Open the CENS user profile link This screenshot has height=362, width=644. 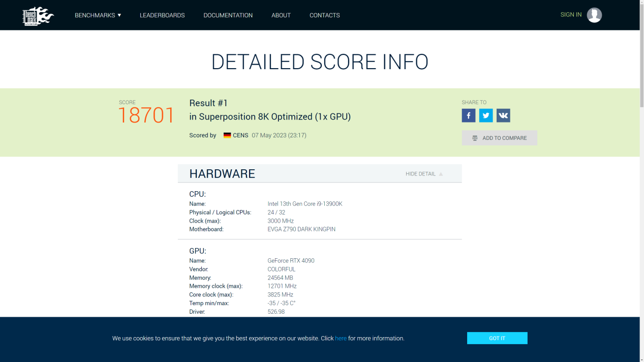(240, 135)
